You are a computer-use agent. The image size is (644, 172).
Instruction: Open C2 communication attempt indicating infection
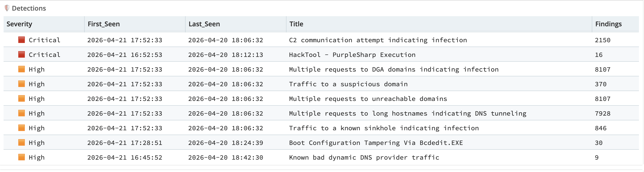[x=378, y=40]
